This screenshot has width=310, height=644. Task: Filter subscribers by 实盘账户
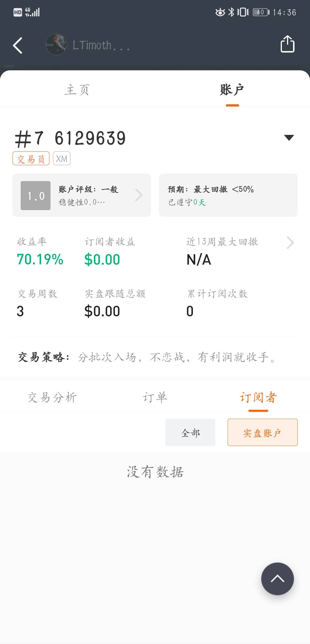262,432
